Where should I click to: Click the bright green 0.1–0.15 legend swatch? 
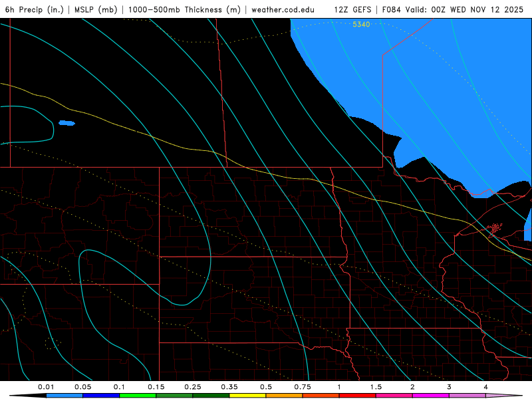(x=138, y=396)
